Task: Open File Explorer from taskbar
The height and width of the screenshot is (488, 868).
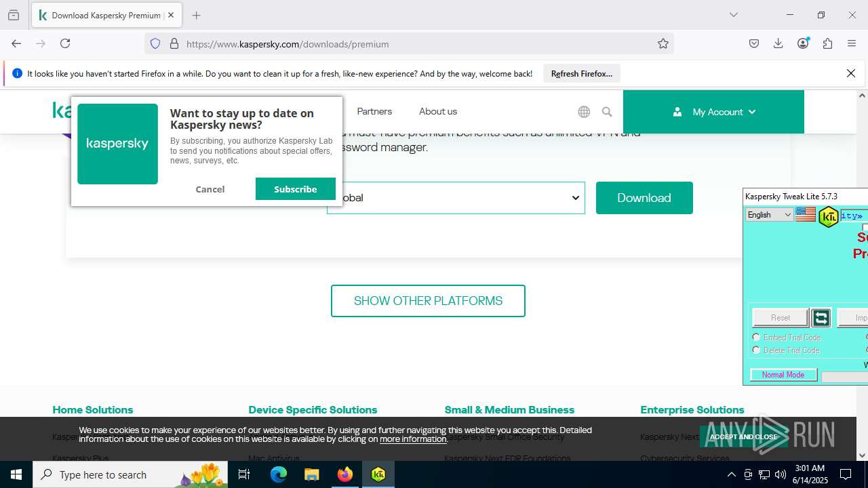Action: click(311, 474)
